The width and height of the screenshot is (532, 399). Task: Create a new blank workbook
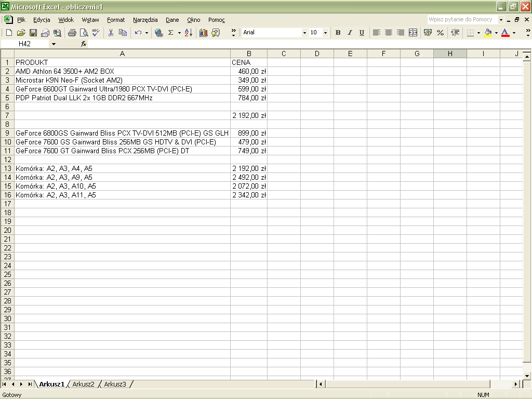point(9,33)
